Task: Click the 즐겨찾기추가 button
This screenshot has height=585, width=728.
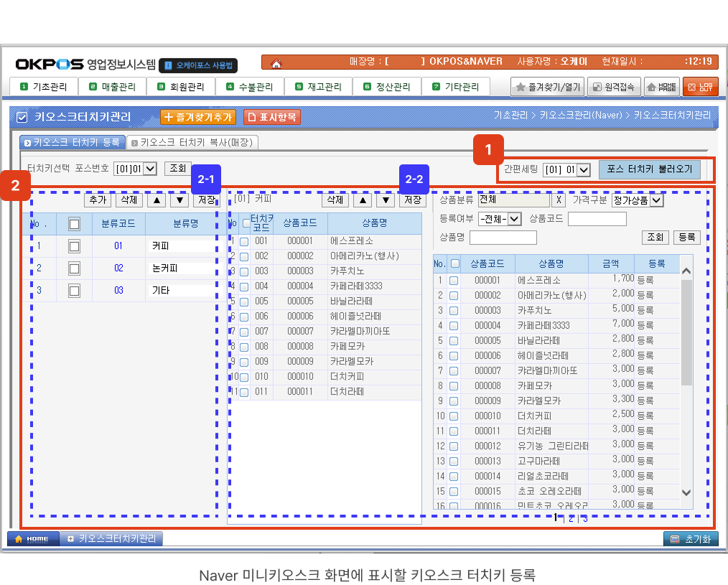Action: click(198, 116)
